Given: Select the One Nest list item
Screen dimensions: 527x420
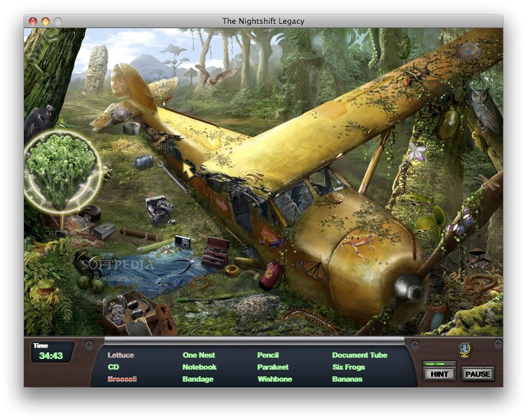Looking at the screenshot, I should tap(199, 355).
